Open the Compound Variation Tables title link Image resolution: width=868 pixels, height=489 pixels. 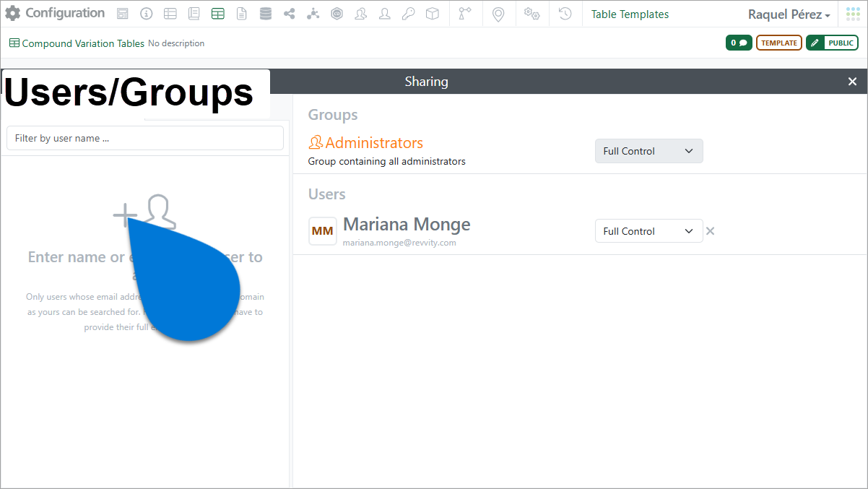point(82,43)
